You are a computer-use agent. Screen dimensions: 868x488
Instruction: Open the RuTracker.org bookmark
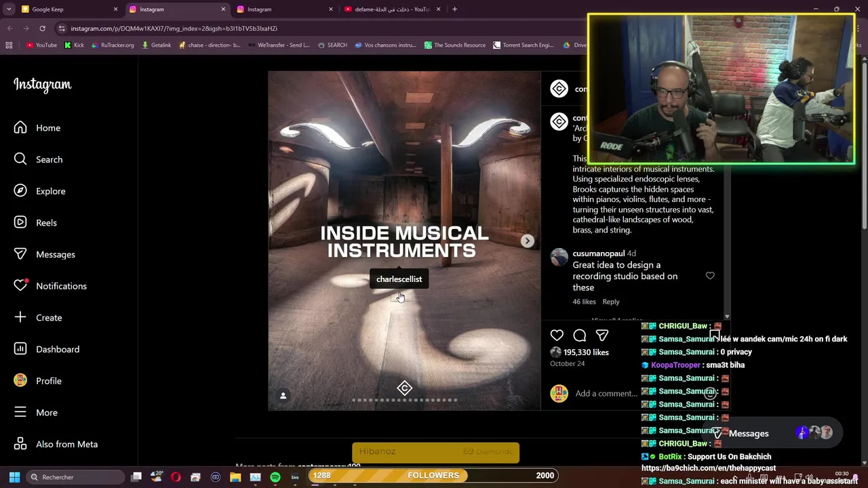pos(112,45)
